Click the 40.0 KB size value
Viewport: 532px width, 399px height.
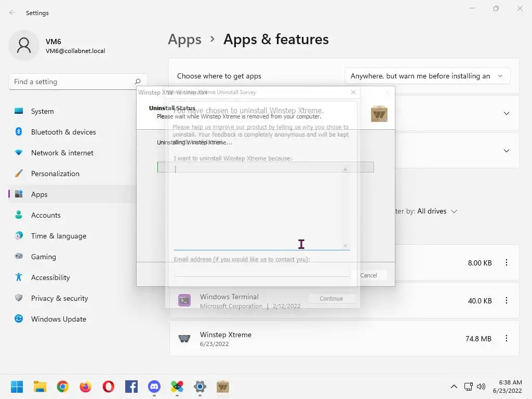click(x=480, y=301)
